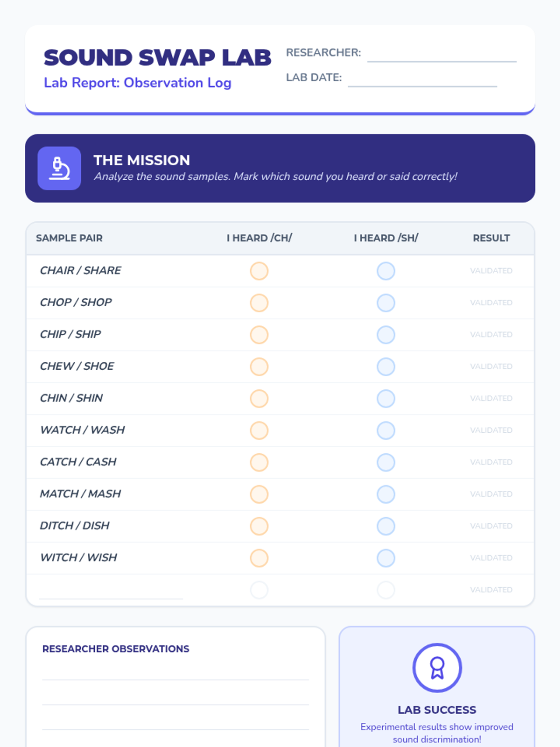This screenshot has width=560, height=747.
Task: Select /CH/ circle for CHIP / SHIP
Action: point(259,335)
